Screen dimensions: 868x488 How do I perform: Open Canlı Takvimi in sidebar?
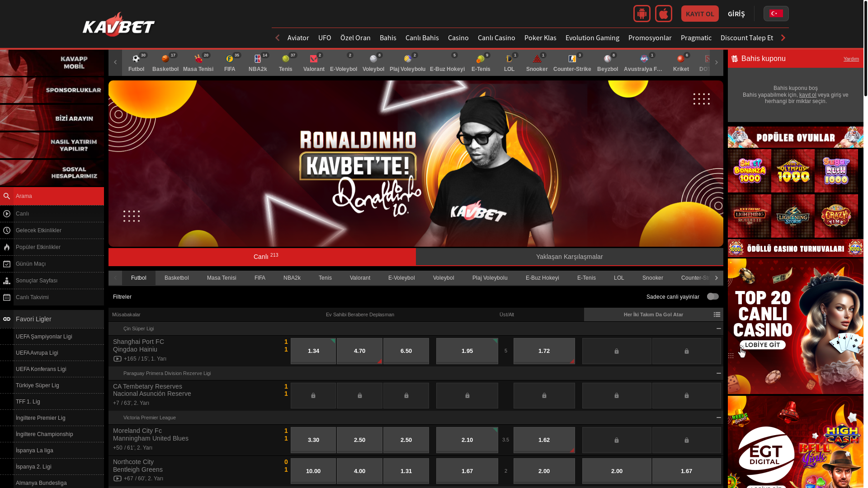(x=52, y=297)
